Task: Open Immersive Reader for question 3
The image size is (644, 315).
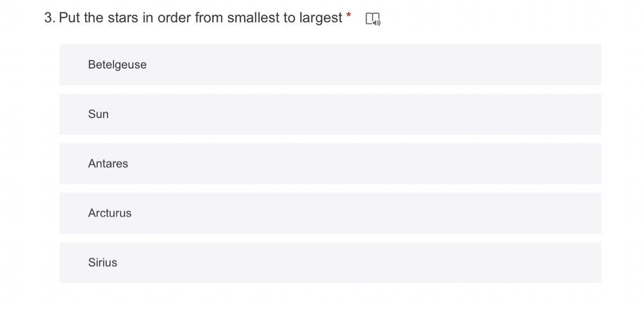Action: pyautogui.click(x=373, y=19)
